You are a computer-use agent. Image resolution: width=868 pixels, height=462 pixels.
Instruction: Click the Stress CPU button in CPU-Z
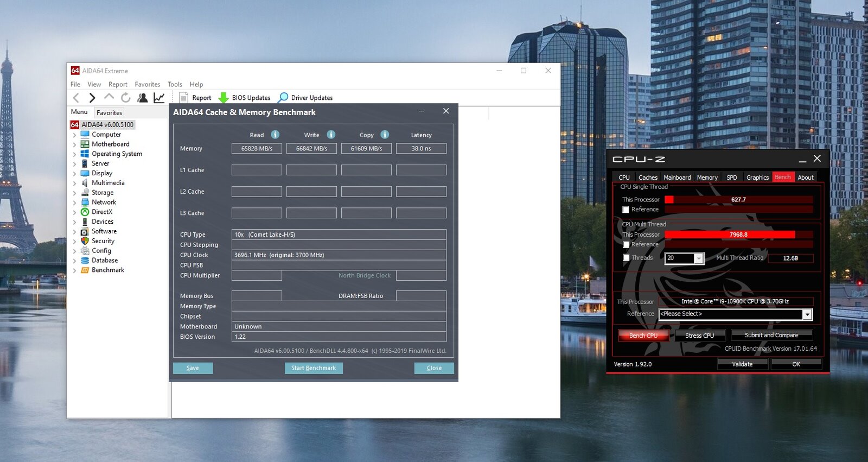click(x=699, y=336)
